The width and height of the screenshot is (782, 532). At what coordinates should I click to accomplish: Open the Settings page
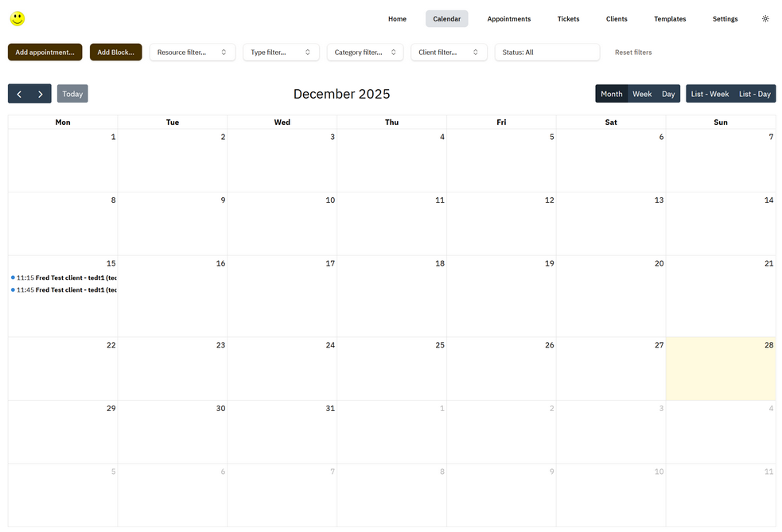[x=725, y=19]
